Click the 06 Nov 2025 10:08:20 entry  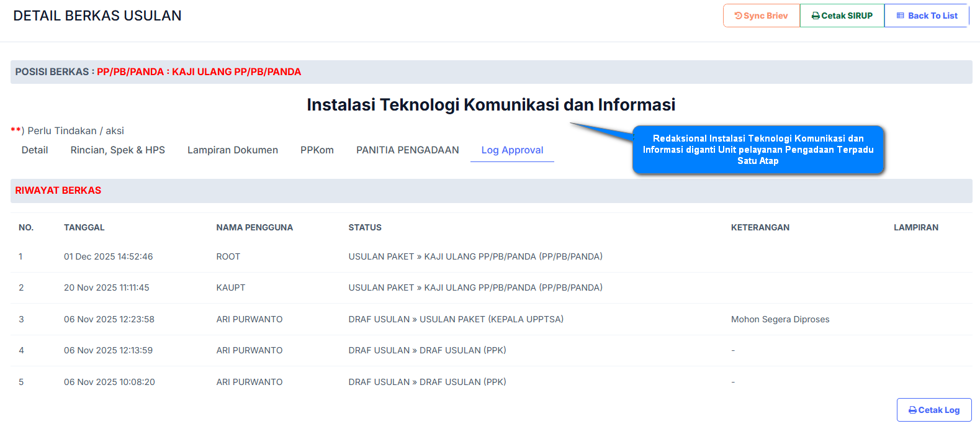(x=109, y=383)
